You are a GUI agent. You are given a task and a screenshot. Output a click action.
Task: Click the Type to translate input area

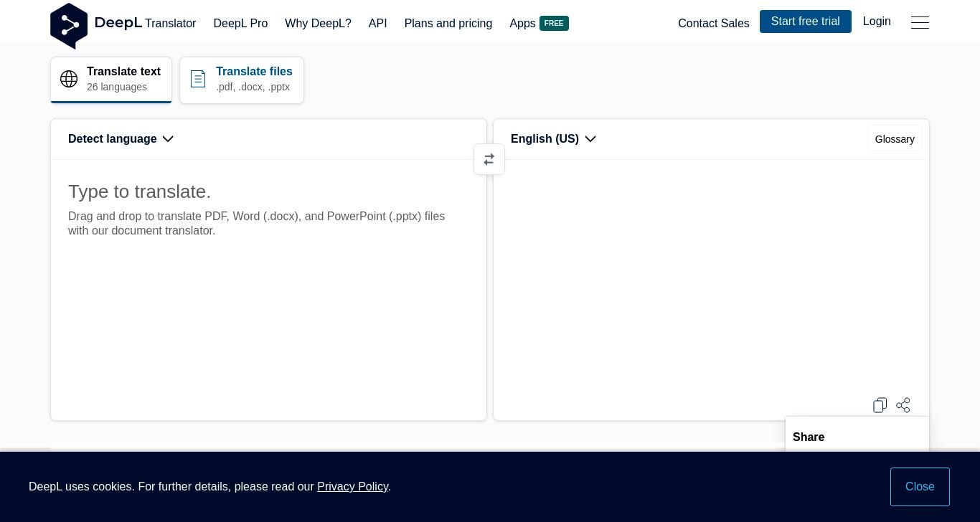pos(268,290)
